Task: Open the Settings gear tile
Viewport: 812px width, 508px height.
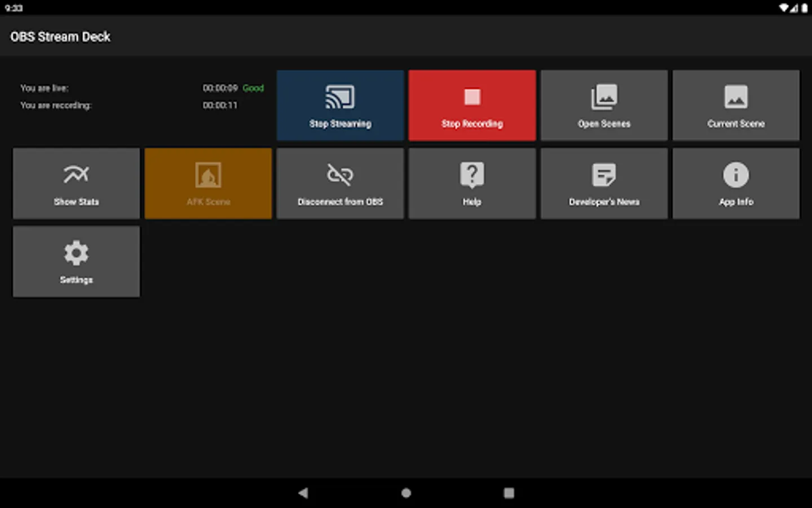Action: click(x=76, y=262)
